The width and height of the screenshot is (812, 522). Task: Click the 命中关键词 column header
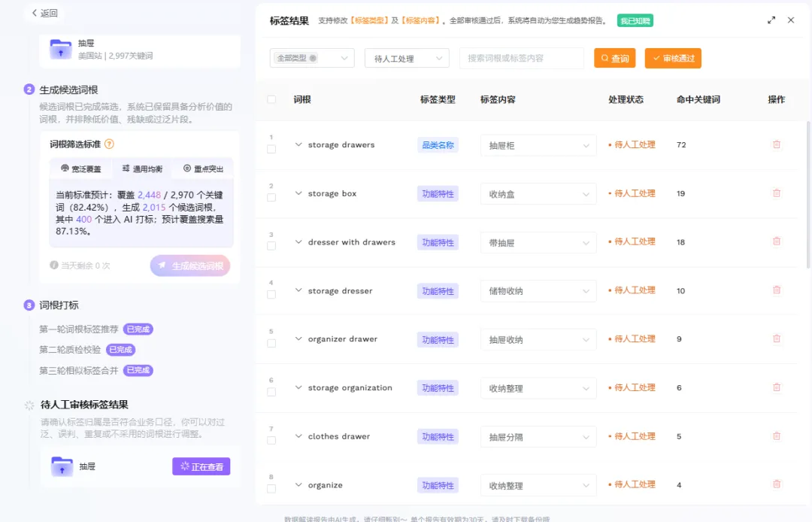coord(698,99)
